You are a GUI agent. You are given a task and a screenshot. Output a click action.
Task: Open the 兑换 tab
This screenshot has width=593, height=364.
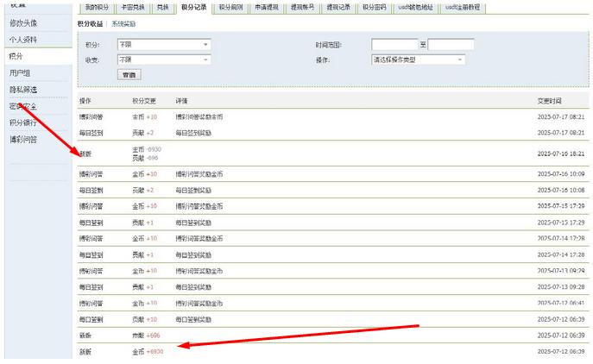tap(162, 7)
